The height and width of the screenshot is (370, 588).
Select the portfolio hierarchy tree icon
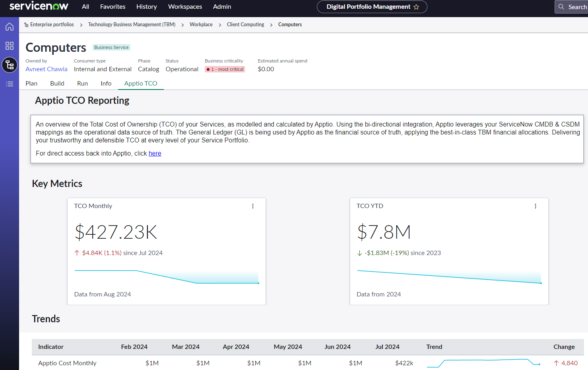10,65
